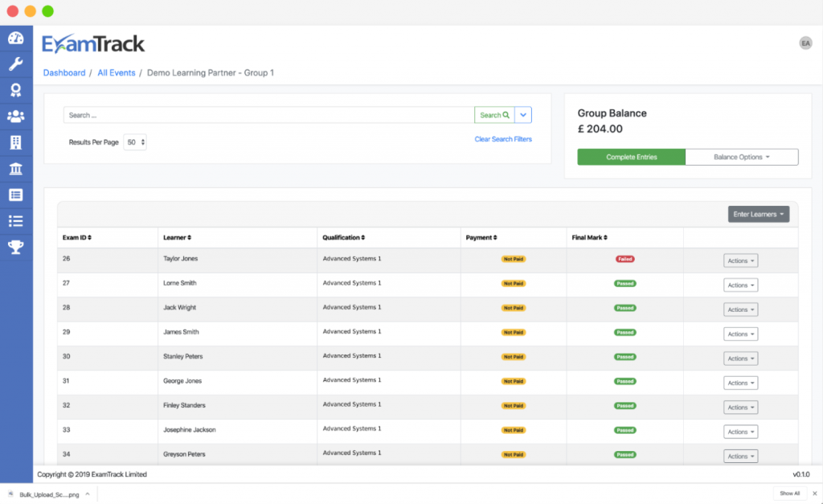The image size is (823, 504).
Task: Expand the Bulk_Upload download item caret
Action: tap(88, 494)
